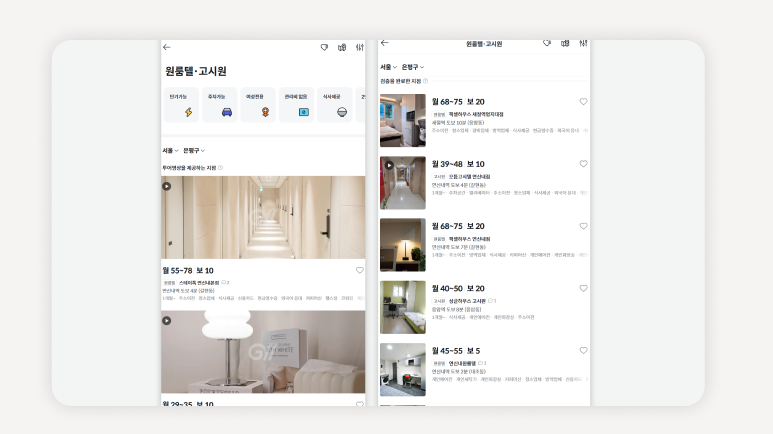Select the rice bowl meal filter chip

335,105
